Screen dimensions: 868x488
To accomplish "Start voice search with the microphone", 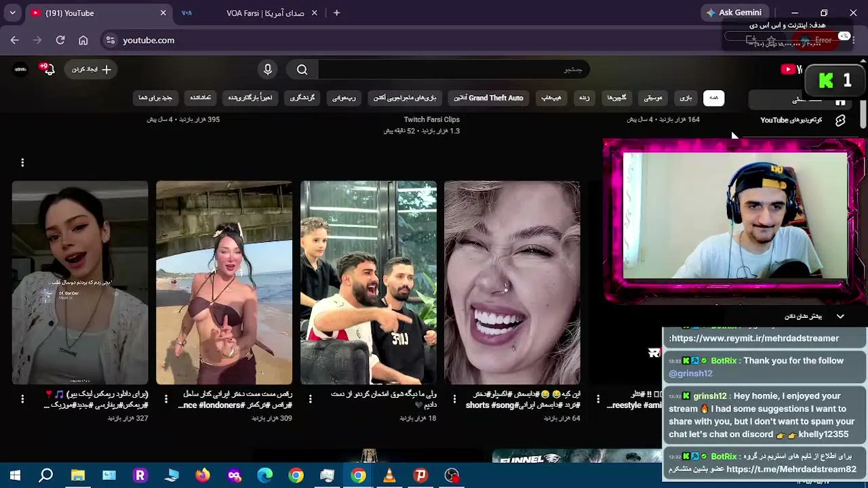I will click(268, 69).
